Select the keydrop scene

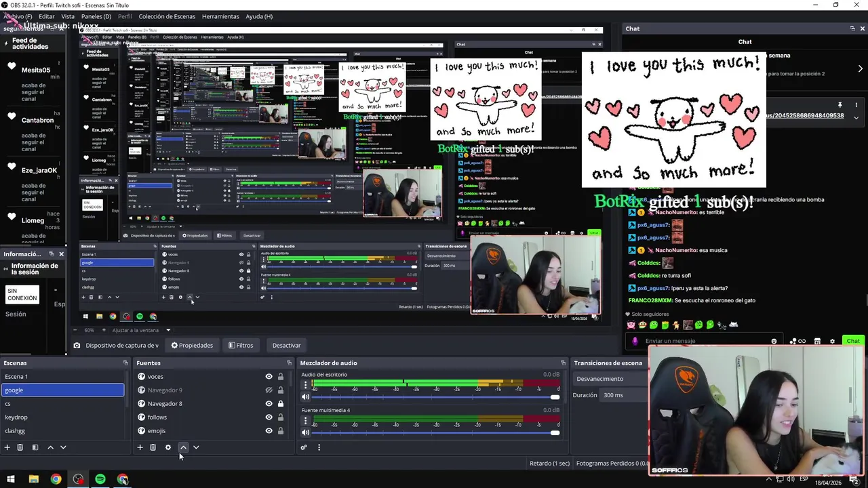click(x=63, y=417)
